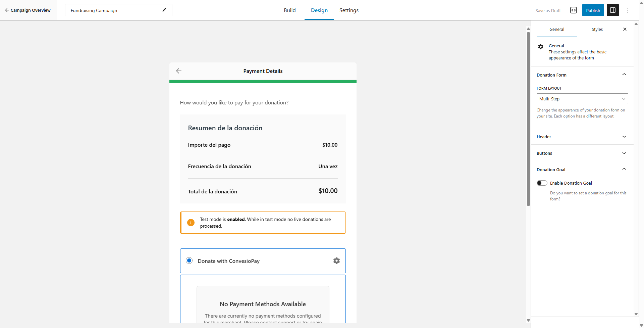Click the code view icon near Publish
The height and width of the screenshot is (328, 644).
(574, 10)
